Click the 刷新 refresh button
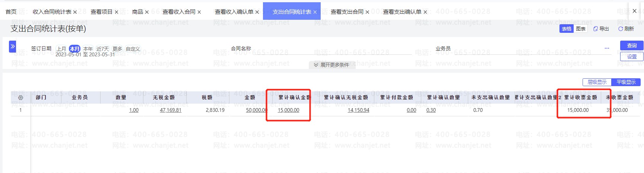 tap(626, 29)
